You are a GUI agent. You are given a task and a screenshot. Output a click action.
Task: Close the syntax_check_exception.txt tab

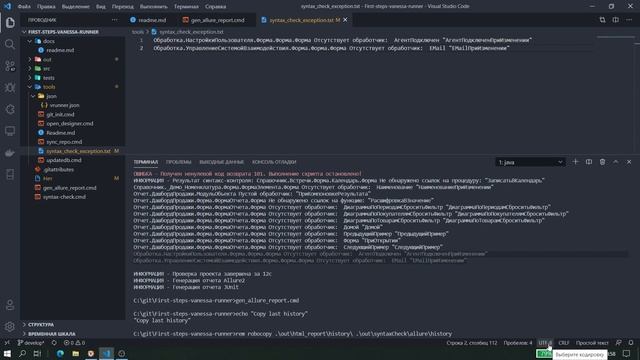pyautogui.click(x=345, y=20)
